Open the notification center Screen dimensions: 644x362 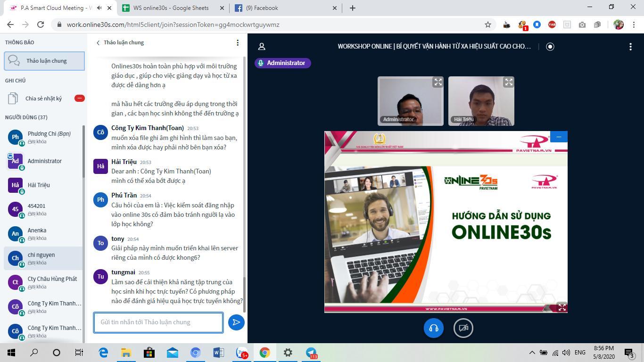click(x=629, y=353)
